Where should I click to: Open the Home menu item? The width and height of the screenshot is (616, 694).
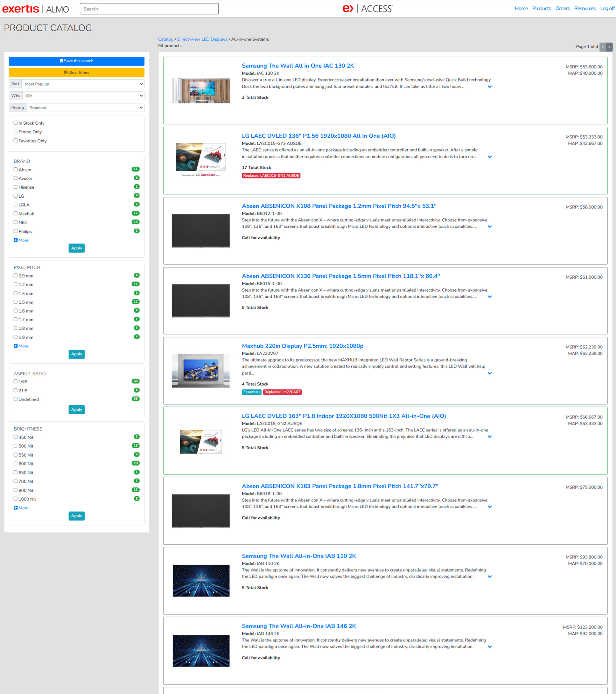(521, 9)
